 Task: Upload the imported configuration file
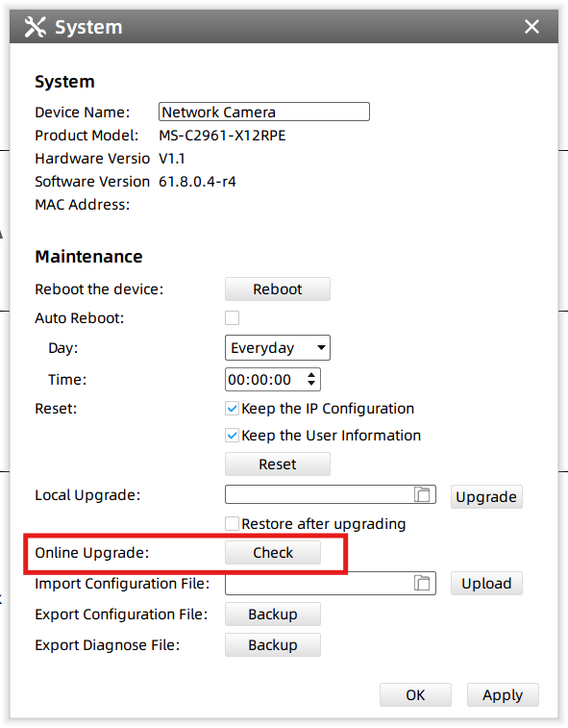[486, 583]
